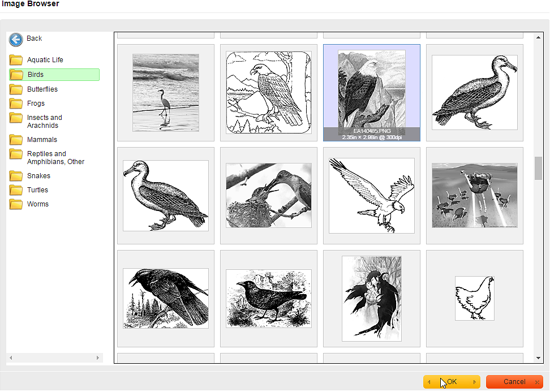Click the Cancel button
This screenshot has height=392, width=550.
(514, 382)
